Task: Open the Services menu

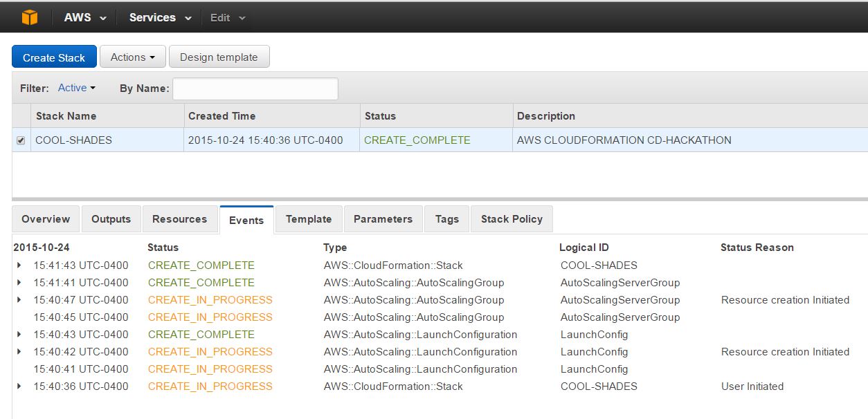Action: 160,18
